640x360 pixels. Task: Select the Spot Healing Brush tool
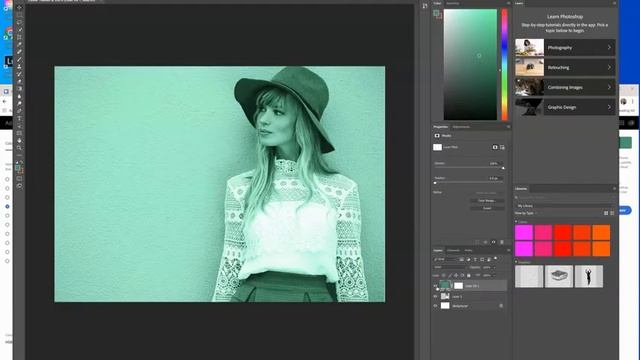pyautogui.click(x=19, y=51)
